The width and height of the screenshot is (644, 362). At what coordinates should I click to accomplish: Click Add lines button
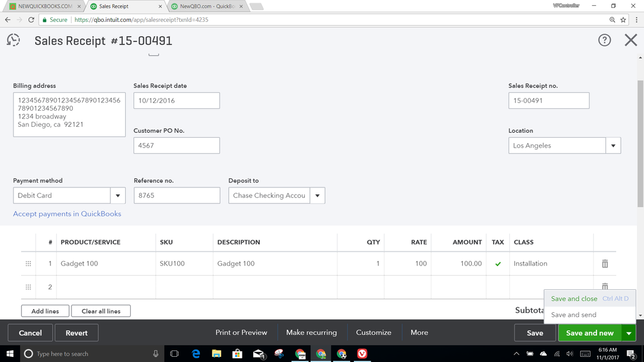click(45, 311)
